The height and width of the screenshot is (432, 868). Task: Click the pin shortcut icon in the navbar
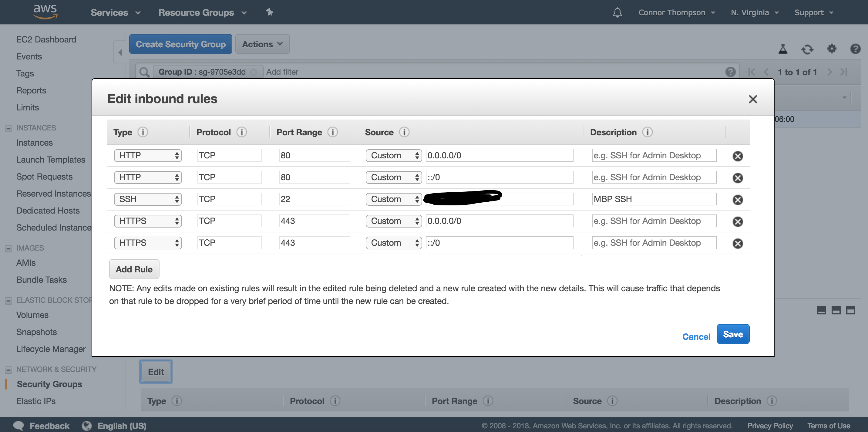click(270, 12)
